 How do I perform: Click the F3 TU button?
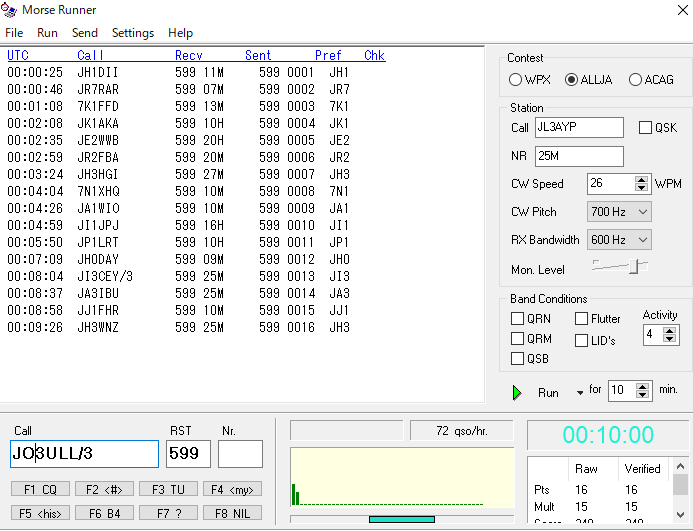[x=168, y=489]
